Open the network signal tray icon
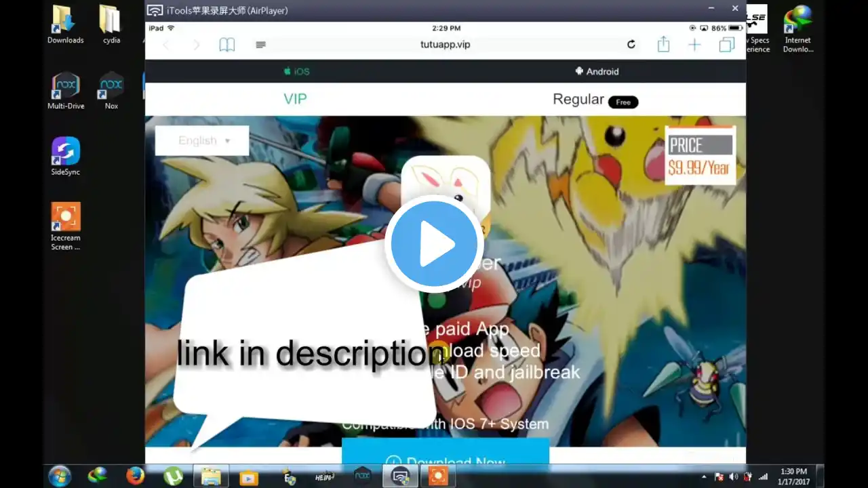This screenshot has height=488, width=868. (763, 476)
